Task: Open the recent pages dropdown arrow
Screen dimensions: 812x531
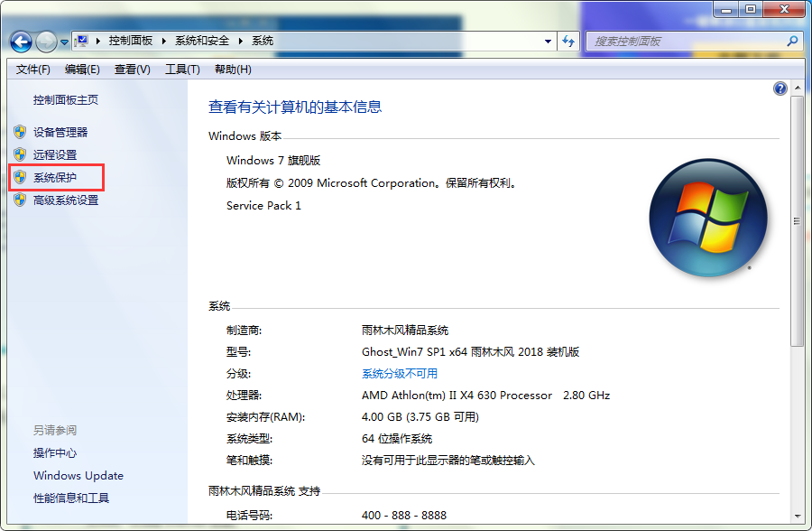Action: [65, 42]
